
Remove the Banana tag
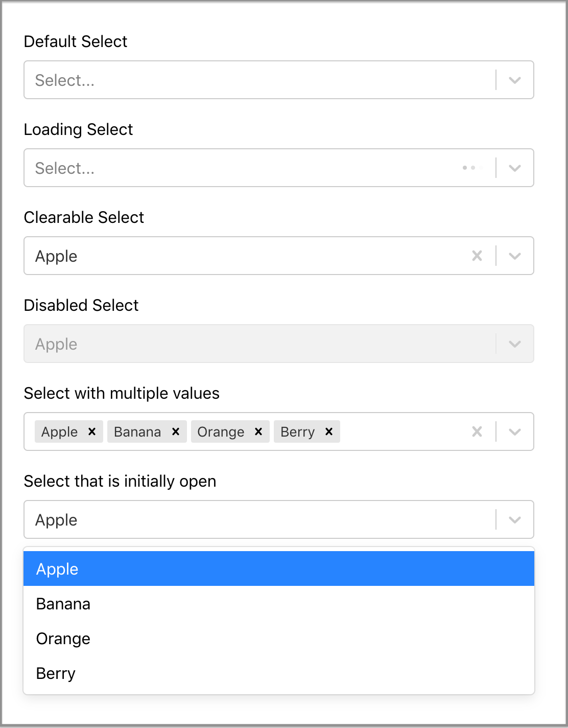click(x=176, y=431)
